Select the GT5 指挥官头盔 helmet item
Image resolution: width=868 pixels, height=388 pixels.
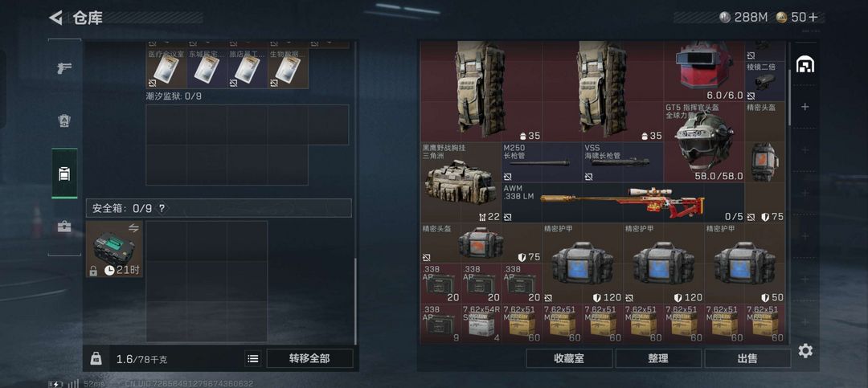click(x=704, y=141)
